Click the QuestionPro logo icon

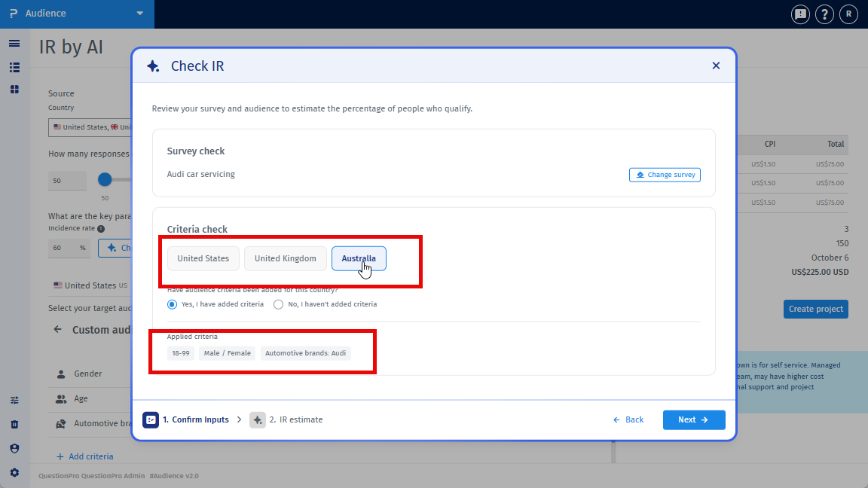[x=14, y=14]
